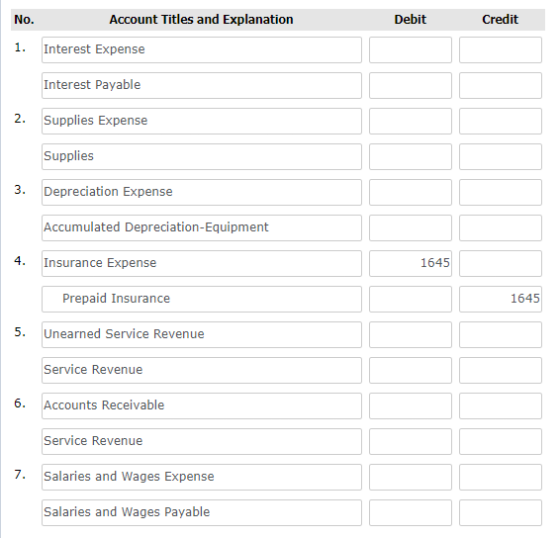Click debit field for Salaries and Wages Expense
The height and width of the screenshot is (538, 560).
pyautogui.click(x=410, y=477)
